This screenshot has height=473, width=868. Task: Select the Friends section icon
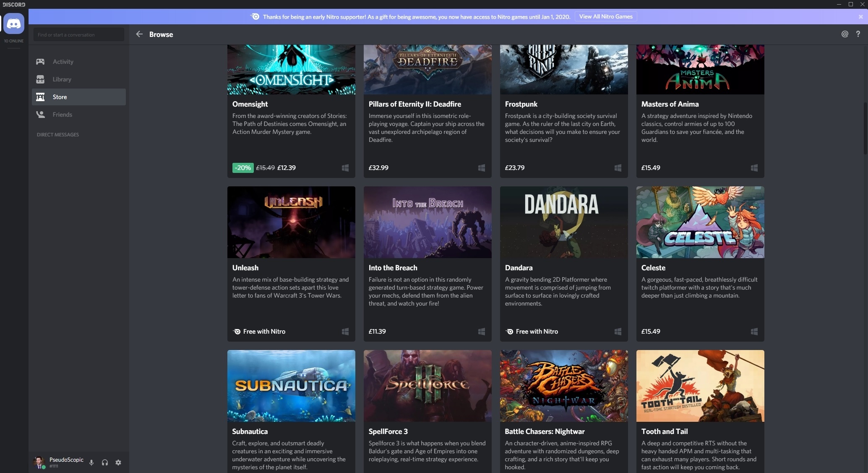click(x=40, y=114)
